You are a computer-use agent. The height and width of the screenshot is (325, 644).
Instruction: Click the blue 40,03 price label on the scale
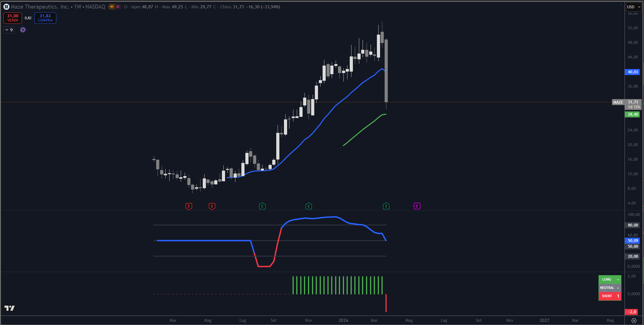click(633, 72)
